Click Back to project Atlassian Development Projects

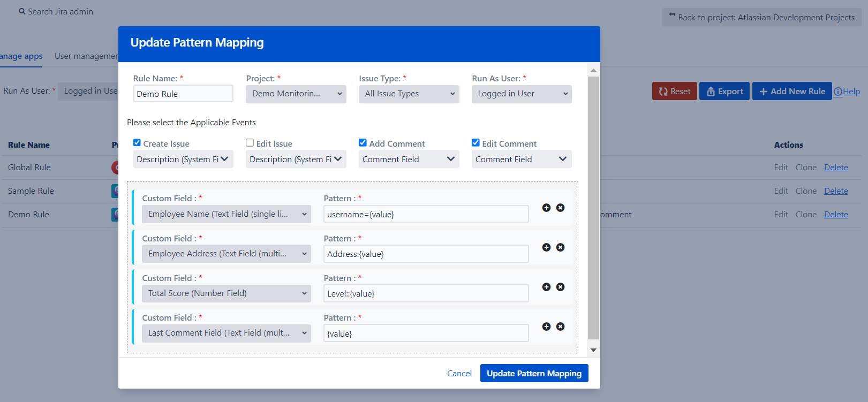761,17
